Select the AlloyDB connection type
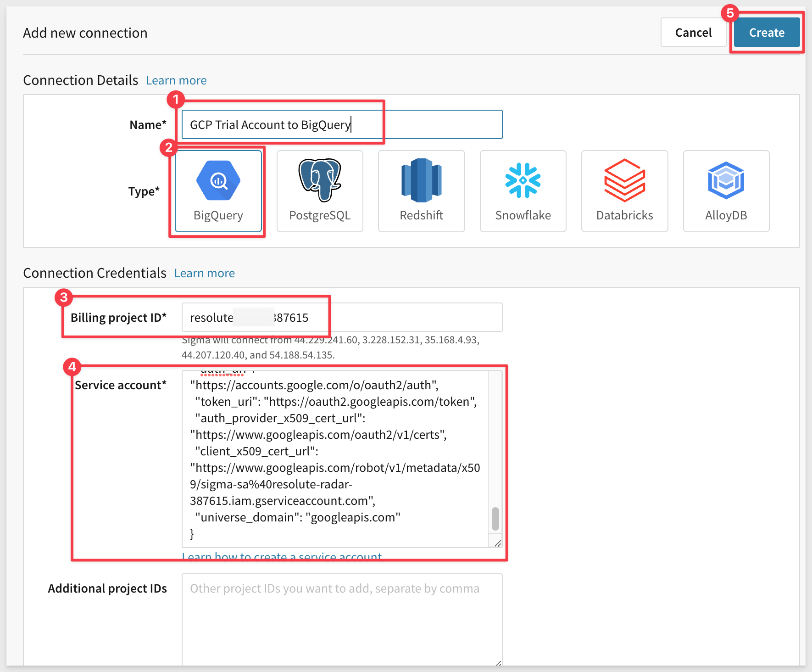812x672 pixels. tap(726, 191)
